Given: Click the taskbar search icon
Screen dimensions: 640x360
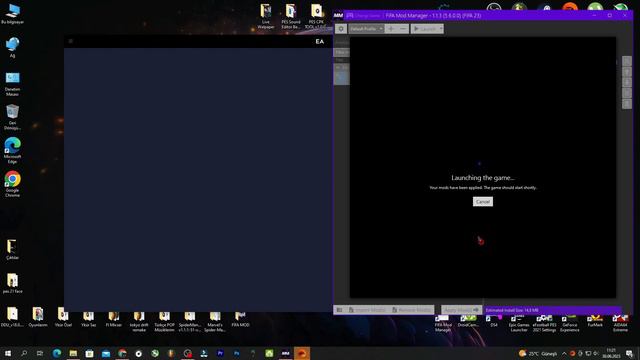Looking at the screenshot, I should 24,353.
